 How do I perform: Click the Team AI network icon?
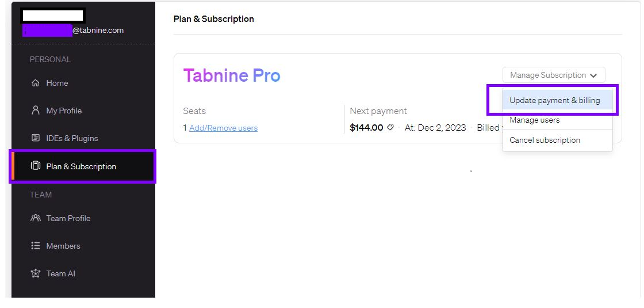click(36, 273)
